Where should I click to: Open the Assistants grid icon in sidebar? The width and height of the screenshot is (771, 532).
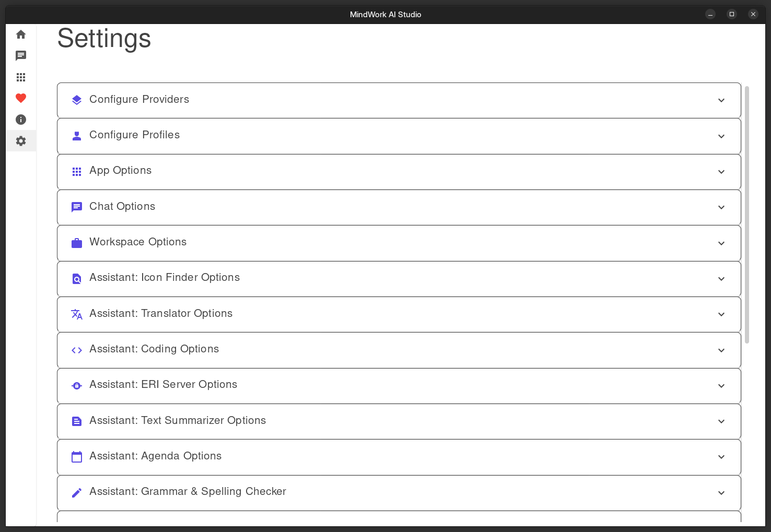click(21, 77)
